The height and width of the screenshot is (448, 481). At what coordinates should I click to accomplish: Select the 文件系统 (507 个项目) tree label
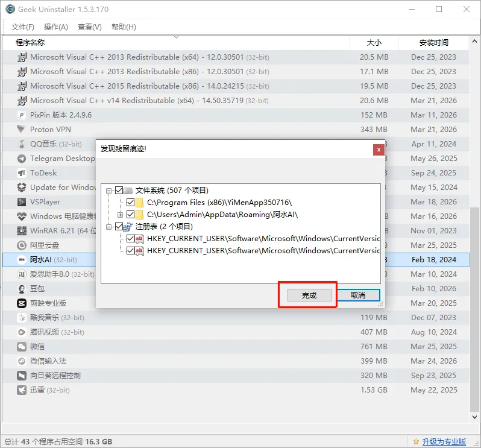pos(172,191)
